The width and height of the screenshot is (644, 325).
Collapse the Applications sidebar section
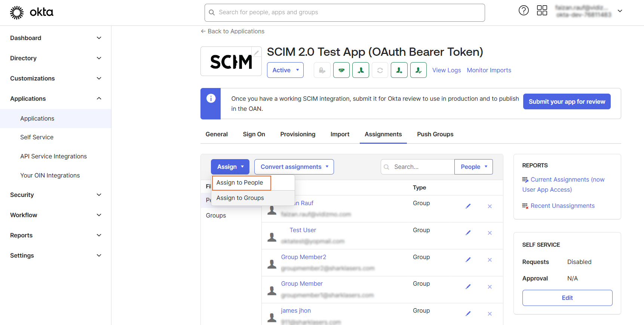click(55, 98)
